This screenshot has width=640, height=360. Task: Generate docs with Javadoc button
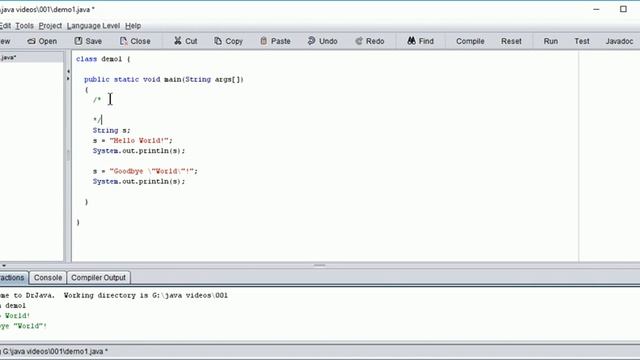tap(619, 41)
